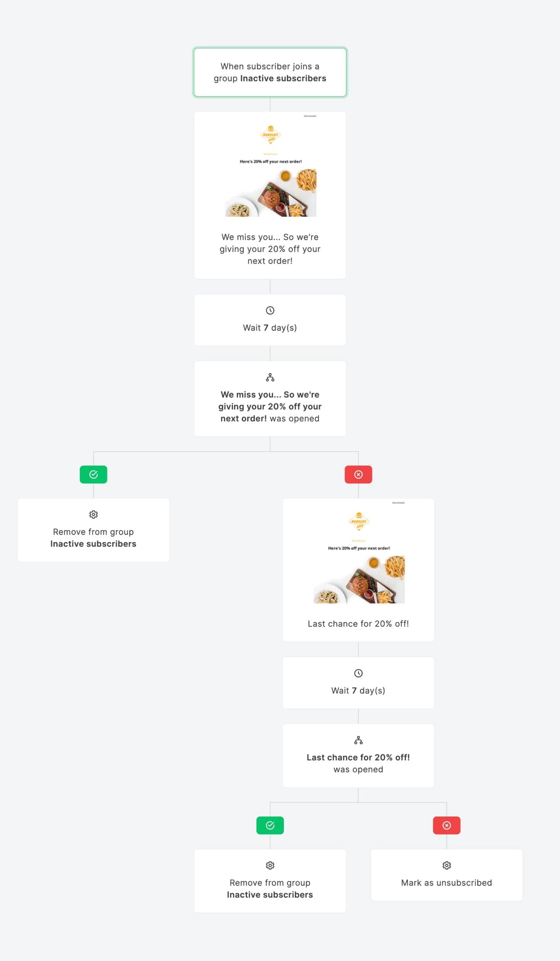
Task: Select the second 'Wait 7 day(s)' step text
Action: (358, 691)
